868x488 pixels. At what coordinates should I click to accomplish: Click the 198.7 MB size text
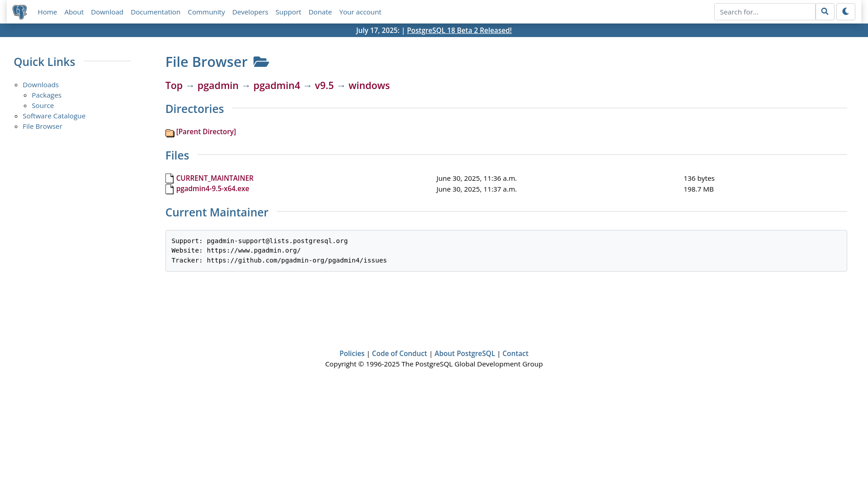(x=698, y=189)
